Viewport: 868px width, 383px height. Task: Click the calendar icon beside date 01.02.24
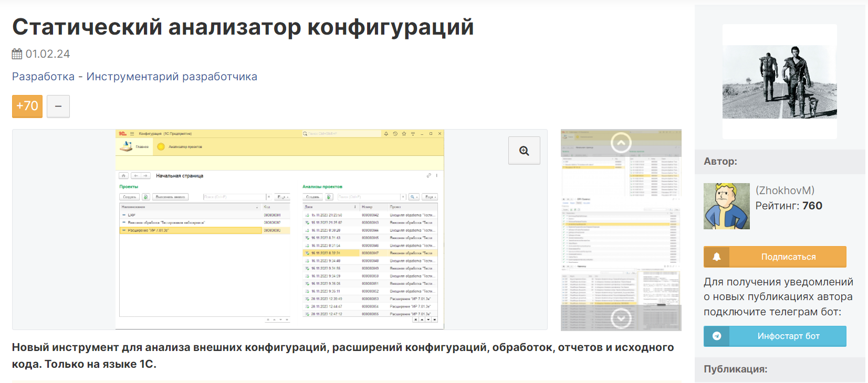17,54
